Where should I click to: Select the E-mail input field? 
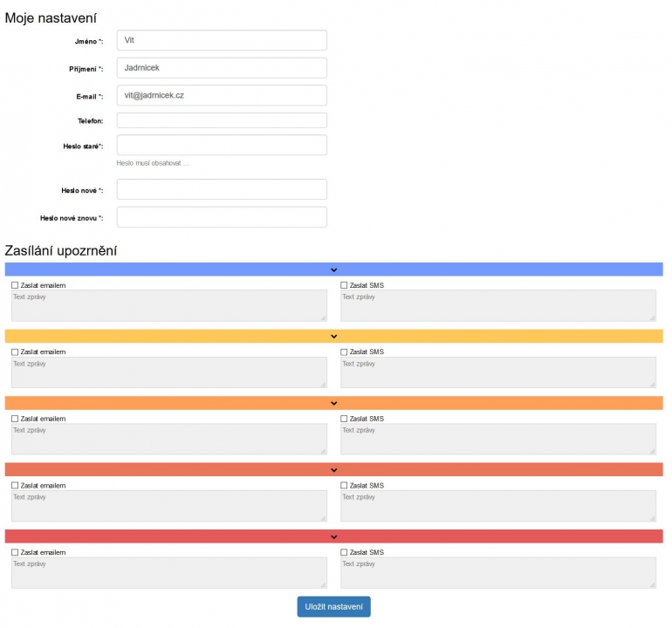222,96
